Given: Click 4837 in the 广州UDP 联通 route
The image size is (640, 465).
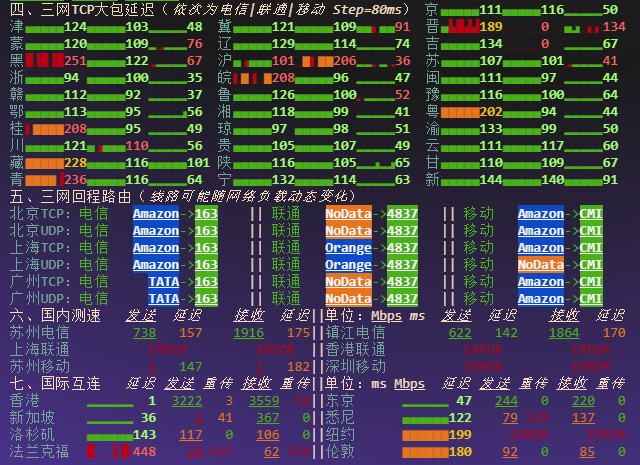Looking at the screenshot, I should pyautogui.click(x=402, y=298).
